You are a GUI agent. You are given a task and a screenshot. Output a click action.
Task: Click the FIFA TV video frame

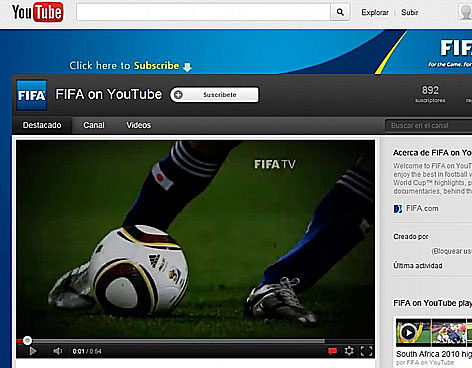[195, 238]
